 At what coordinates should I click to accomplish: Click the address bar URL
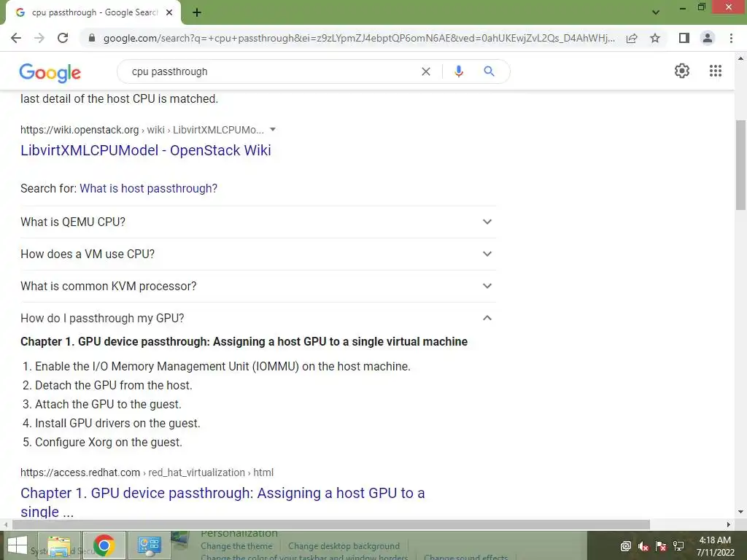[359, 38]
